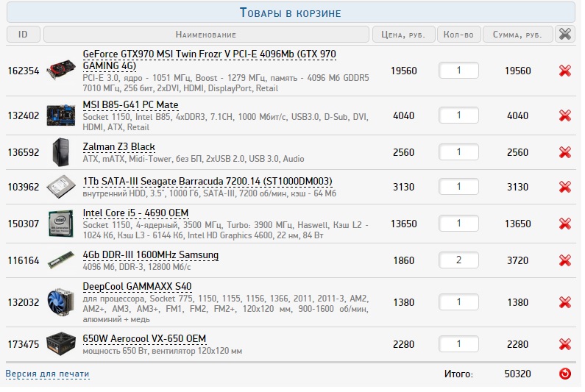Click the Aerocool power supply thumbnail
Screen dimensions: 585x392
61,344
